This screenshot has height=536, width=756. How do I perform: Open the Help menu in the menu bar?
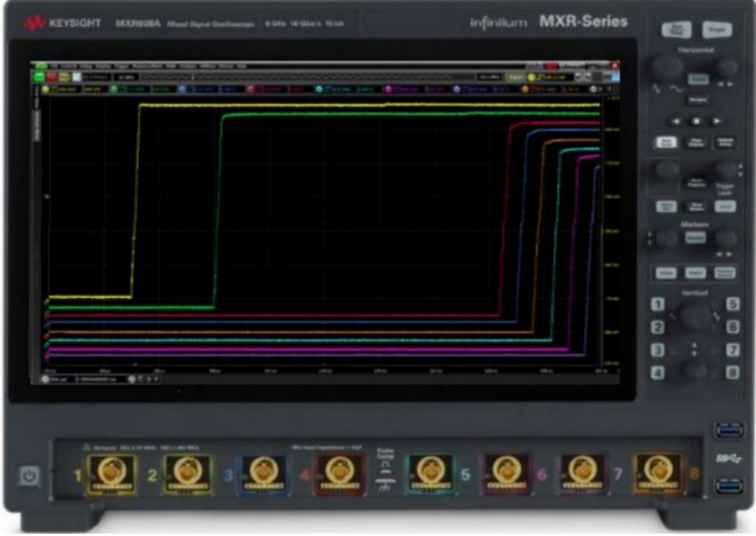coord(241,67)
